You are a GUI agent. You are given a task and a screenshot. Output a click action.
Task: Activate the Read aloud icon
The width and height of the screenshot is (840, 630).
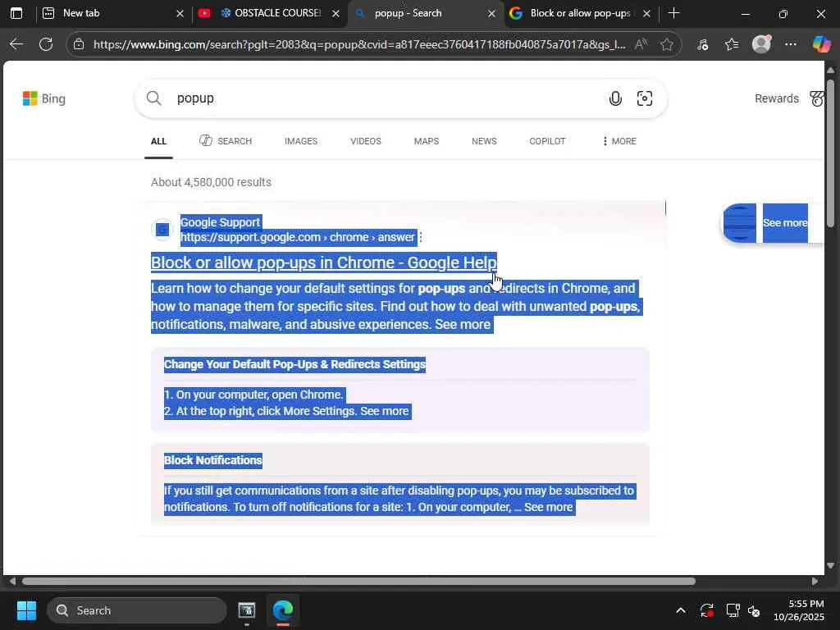(641, 44)
